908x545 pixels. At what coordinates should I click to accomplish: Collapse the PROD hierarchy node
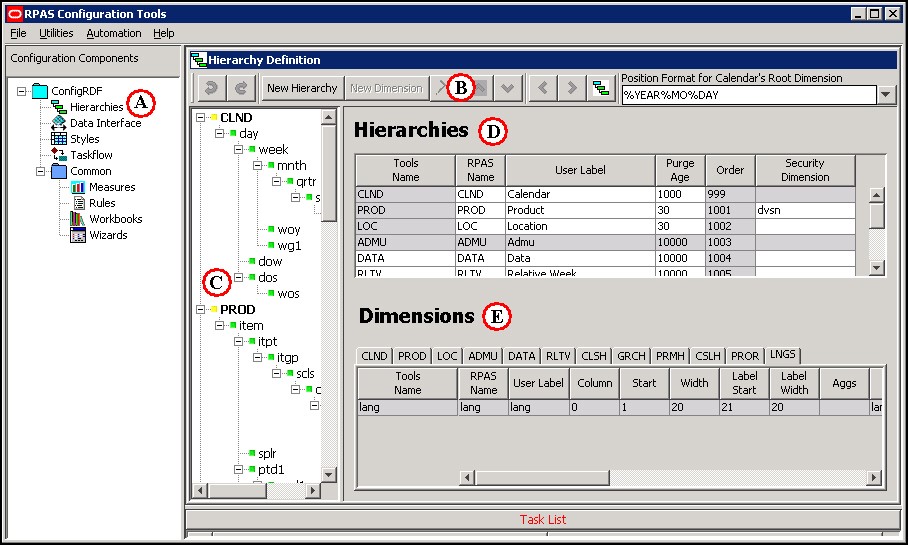pyautogui.click(x=200, y=309)
